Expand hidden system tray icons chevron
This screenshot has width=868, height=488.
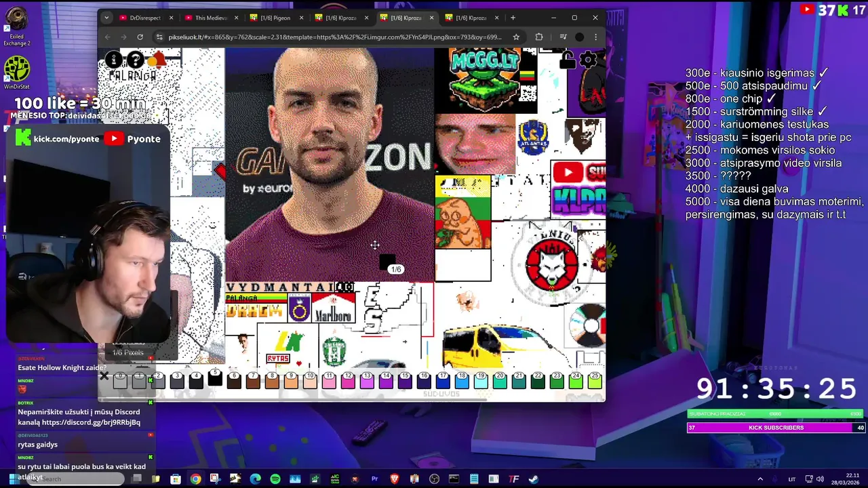point(760,479)
